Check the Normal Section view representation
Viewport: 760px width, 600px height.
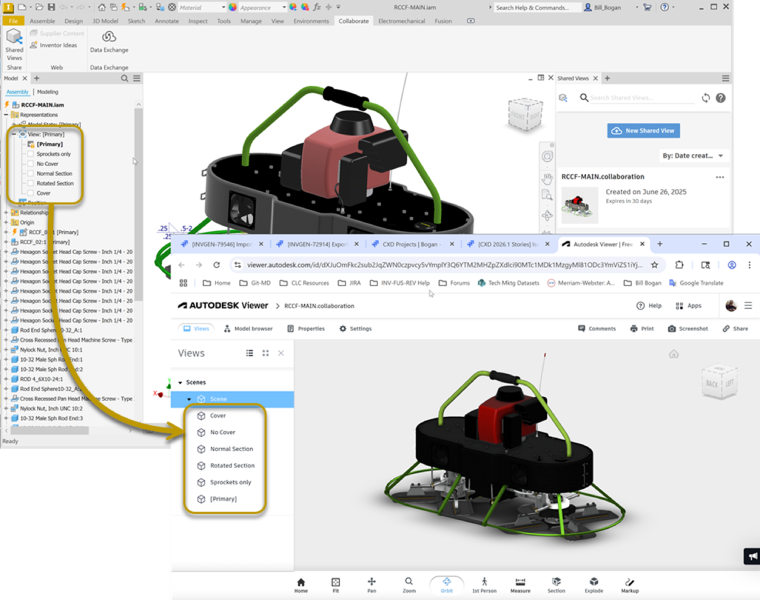tap(31, 174)
